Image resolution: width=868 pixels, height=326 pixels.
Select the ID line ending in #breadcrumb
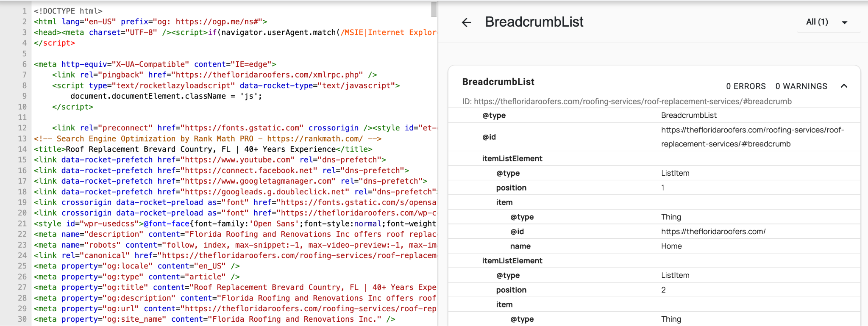(627, 102)
